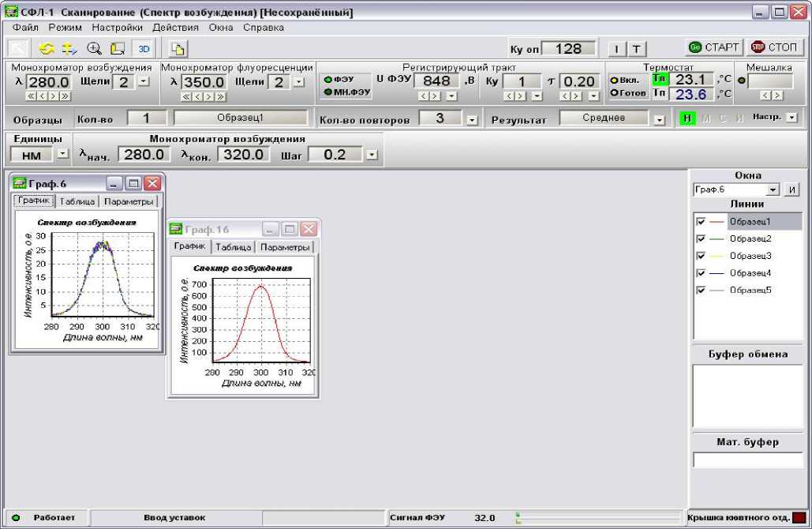This screenshot has width=812, height=529.
Task: Click the Сигнал ФЭУ level bar
Action: tap(597, 518)
